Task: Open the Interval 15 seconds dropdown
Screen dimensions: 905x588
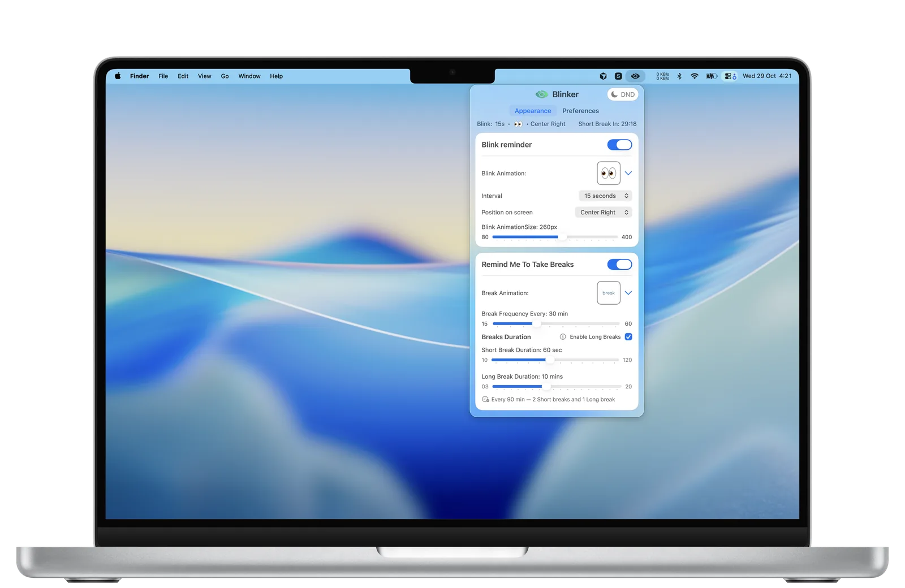Action: pyautogui.click(x=605, y=196)
